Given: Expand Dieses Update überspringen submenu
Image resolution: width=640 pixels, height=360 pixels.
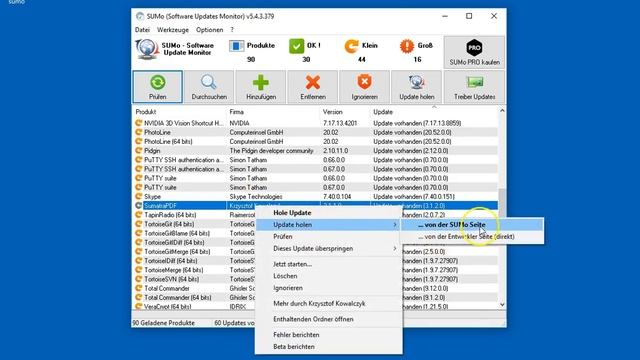Looking at the screenshot, I should [x=329, y=248].
